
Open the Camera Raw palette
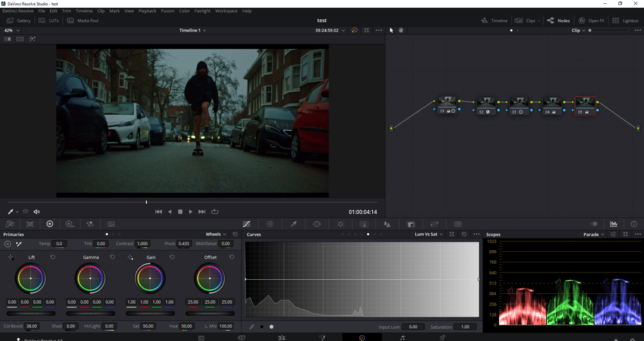(10, 224)
